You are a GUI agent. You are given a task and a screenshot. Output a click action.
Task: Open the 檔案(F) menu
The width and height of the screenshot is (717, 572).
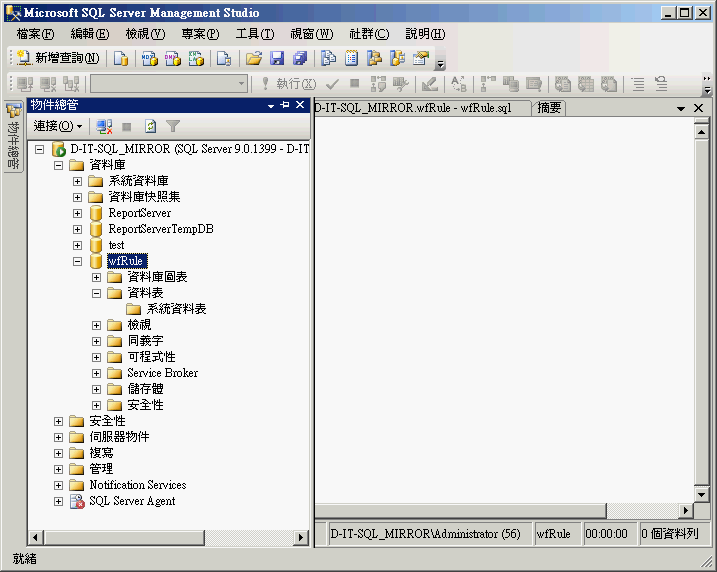(35, 34)
